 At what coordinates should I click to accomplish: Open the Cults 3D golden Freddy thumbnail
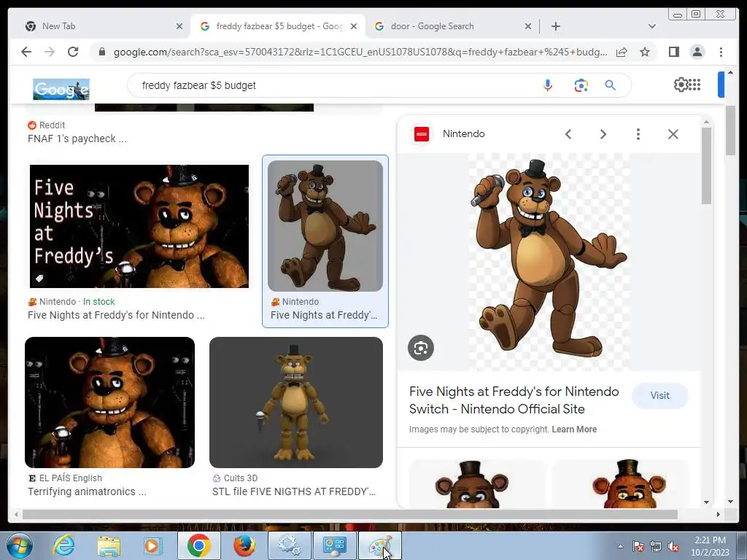296,402
